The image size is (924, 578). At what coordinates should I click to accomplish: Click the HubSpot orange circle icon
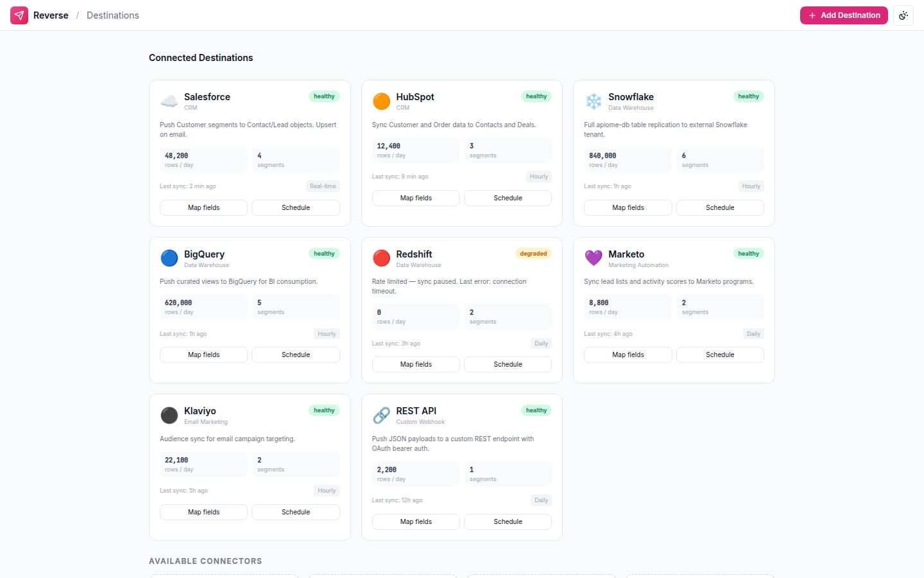coord(382,101)
